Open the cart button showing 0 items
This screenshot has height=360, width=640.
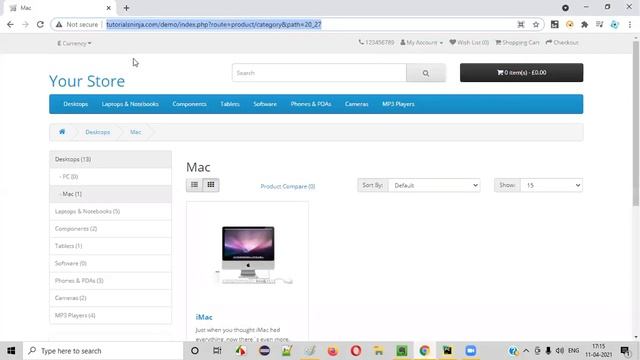coord(521,73)
